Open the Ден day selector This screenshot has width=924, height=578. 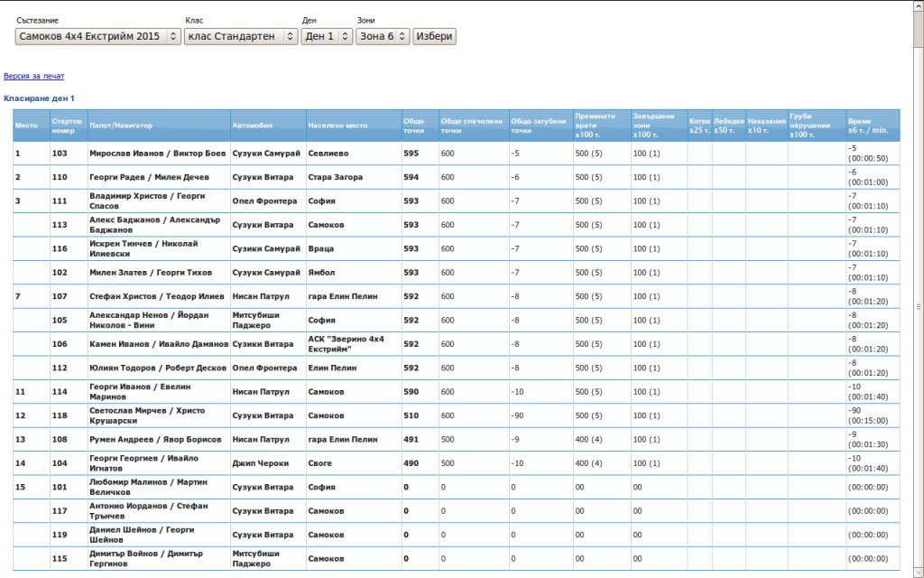click(327, 36)
